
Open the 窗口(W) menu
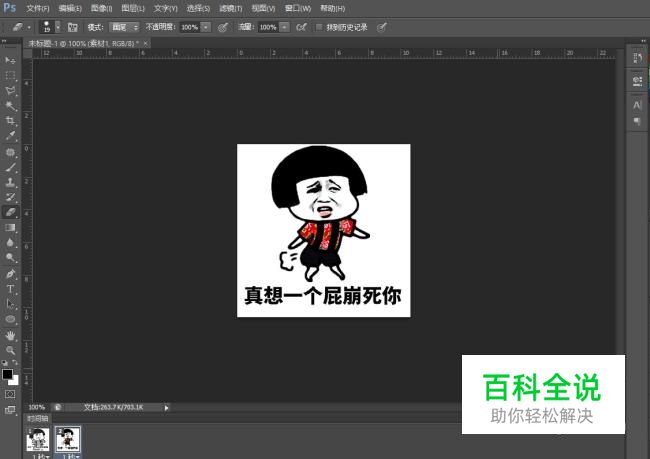(x=298, y=8)
